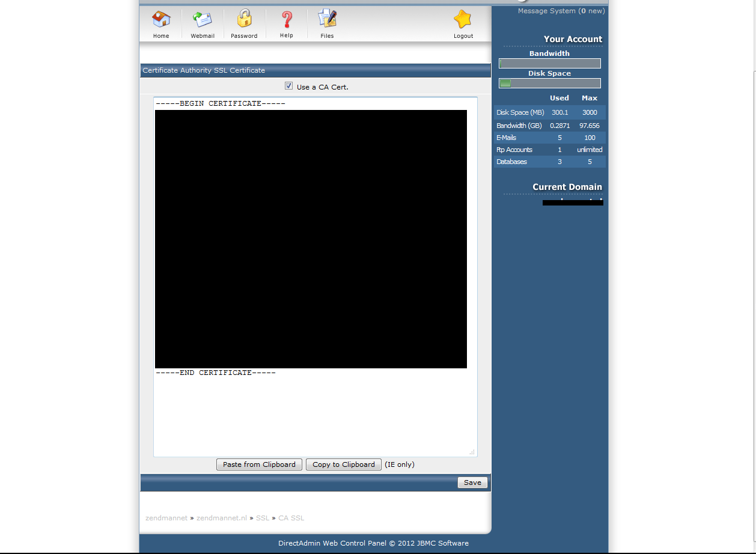
Task: Click inside the certificate text area
Action: (x=316, y=276)
